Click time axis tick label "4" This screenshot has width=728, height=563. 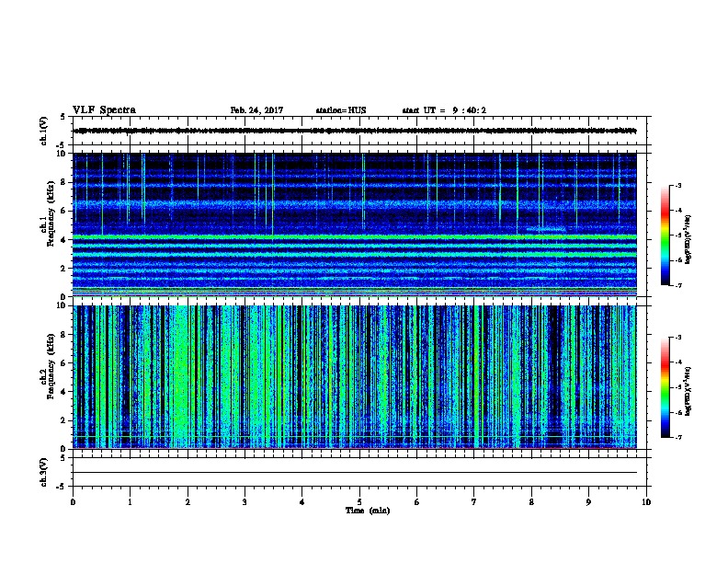(x=302, y=502)
